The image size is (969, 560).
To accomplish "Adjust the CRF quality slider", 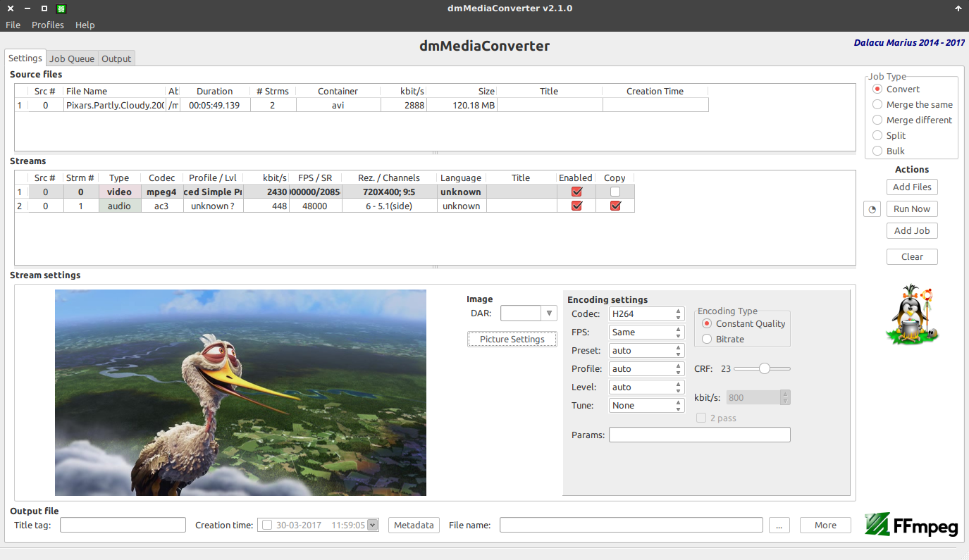I will click(765, 368).
